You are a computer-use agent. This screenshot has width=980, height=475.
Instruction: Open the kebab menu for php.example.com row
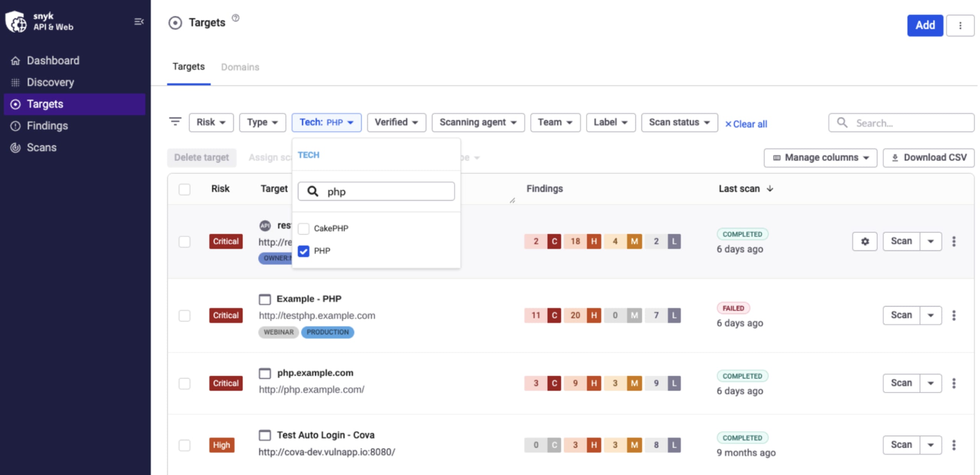point(954,383)
